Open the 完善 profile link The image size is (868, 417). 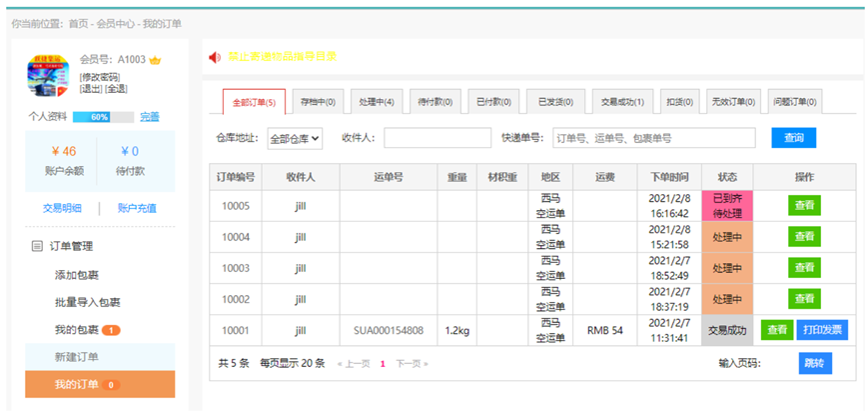coord(149,118)
